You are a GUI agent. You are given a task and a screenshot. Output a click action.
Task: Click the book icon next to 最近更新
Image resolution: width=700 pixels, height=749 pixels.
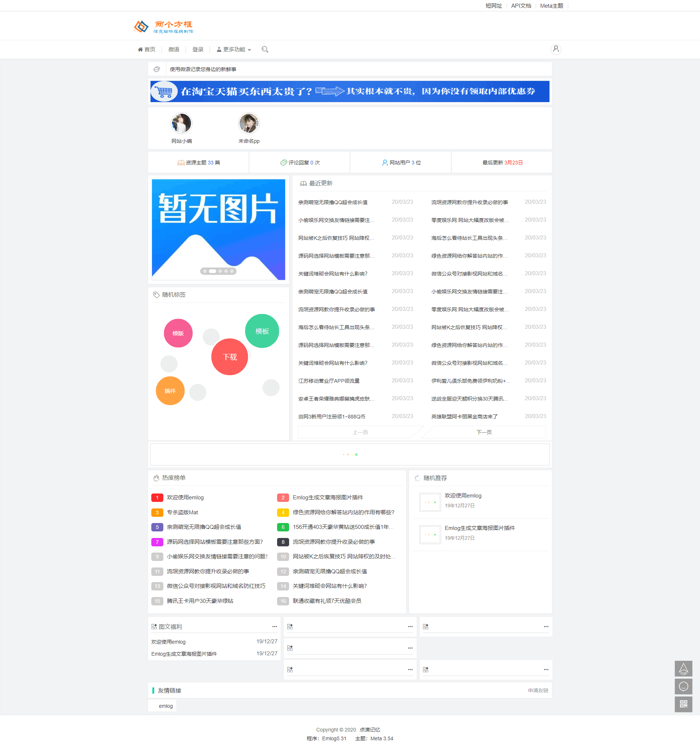click(x=303, y=183)
